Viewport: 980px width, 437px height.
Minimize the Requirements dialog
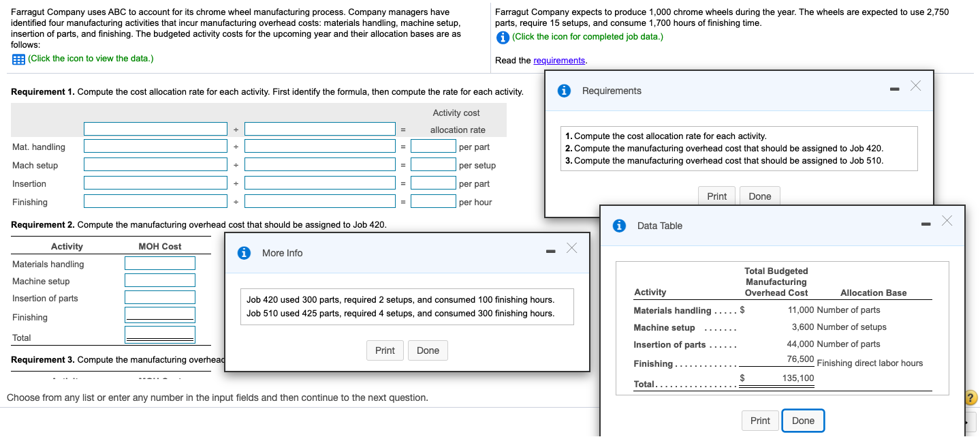(x=896, y=88)
